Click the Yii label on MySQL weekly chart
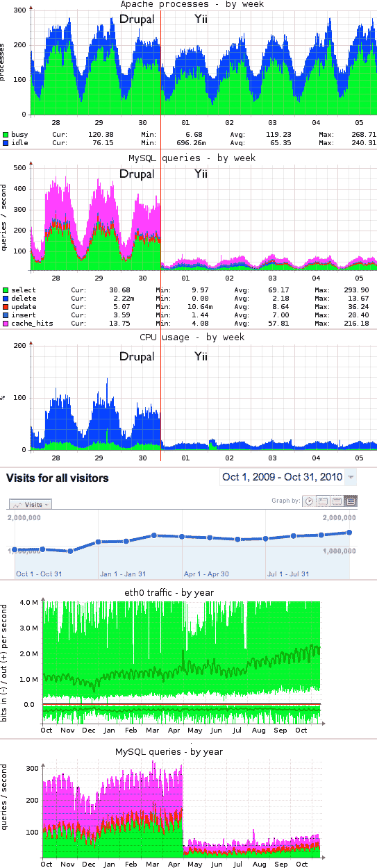Image resolution: width=377 pixels, height=868 pixels. click(201, 174)
